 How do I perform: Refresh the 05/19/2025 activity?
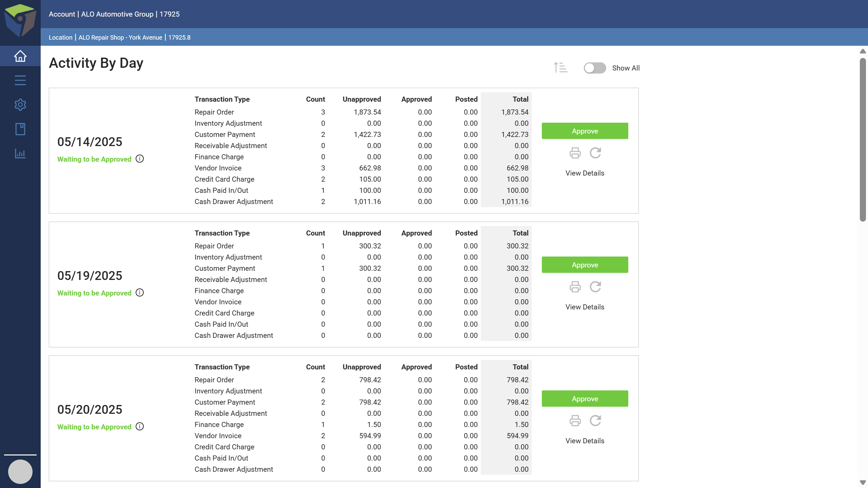point(595,287)
